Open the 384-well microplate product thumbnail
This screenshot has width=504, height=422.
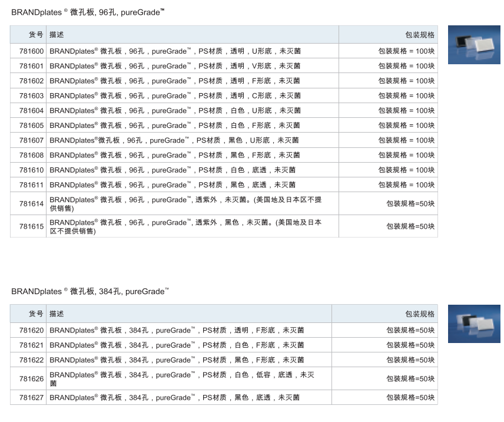pyautogui.click(x=474, y=324)
